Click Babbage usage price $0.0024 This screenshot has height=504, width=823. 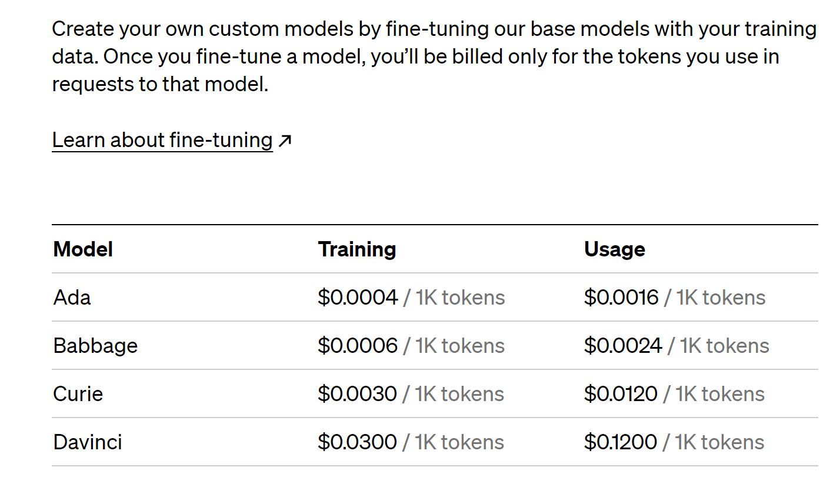623,346
